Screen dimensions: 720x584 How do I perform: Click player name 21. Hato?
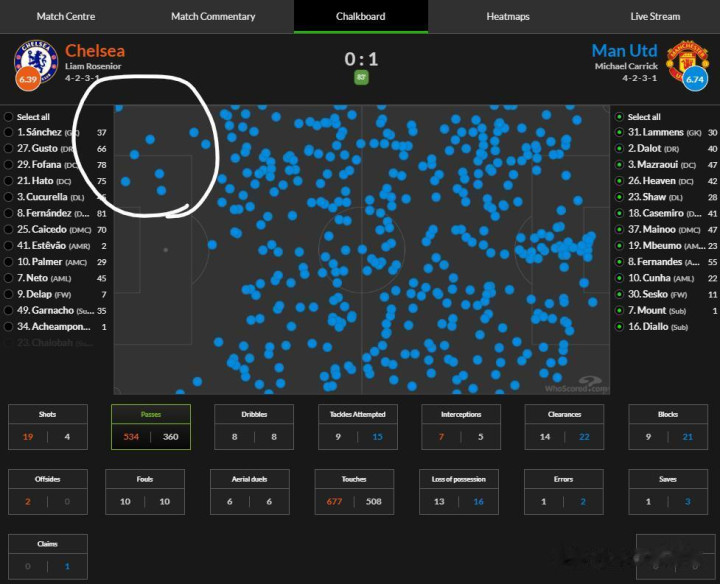[x=35, y=180]
